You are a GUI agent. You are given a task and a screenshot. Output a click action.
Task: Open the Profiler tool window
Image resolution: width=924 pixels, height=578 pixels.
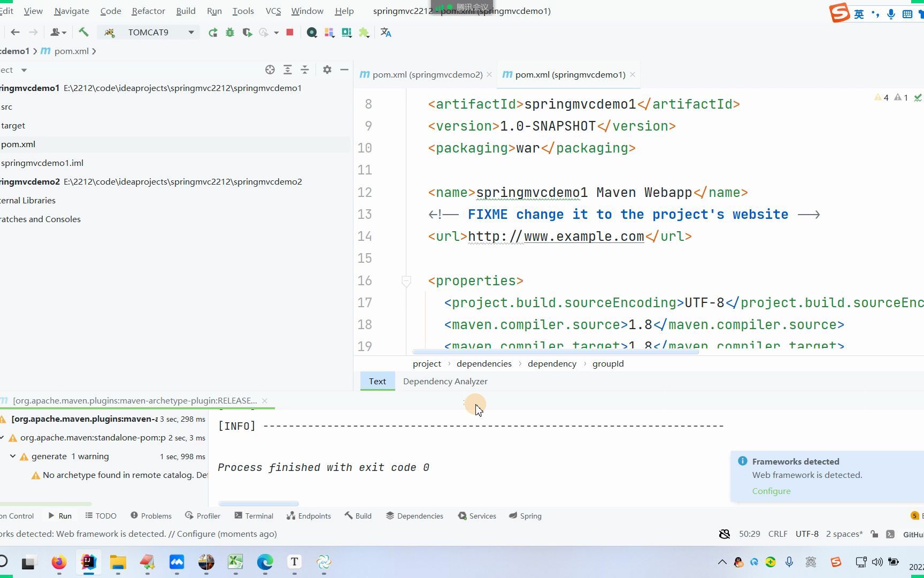(203, 516)
